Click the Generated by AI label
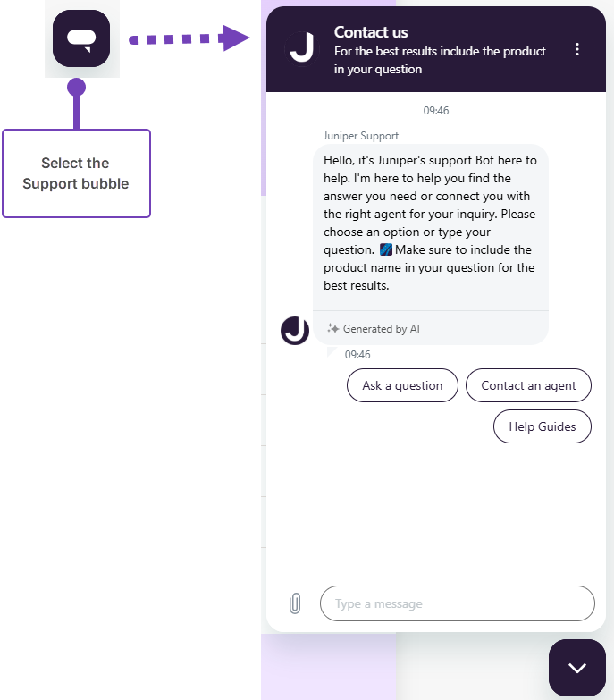The image size is (614, 700). coord(381,328)
